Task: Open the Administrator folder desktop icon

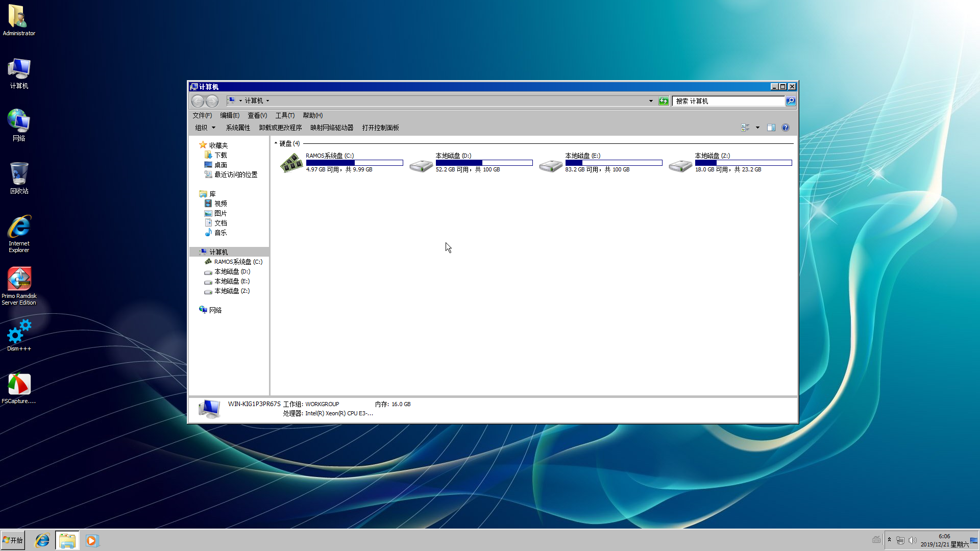Action: [19, 20]
